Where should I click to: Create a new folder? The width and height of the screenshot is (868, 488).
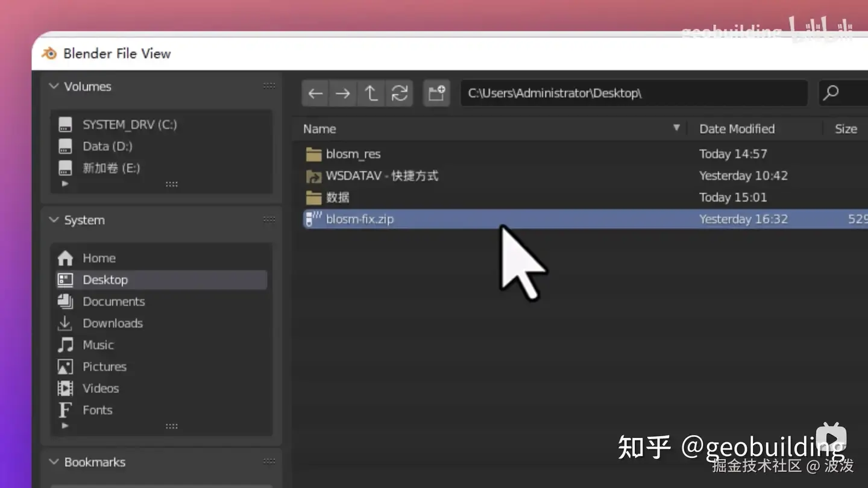pyautogui.click(x=436, y=93)
